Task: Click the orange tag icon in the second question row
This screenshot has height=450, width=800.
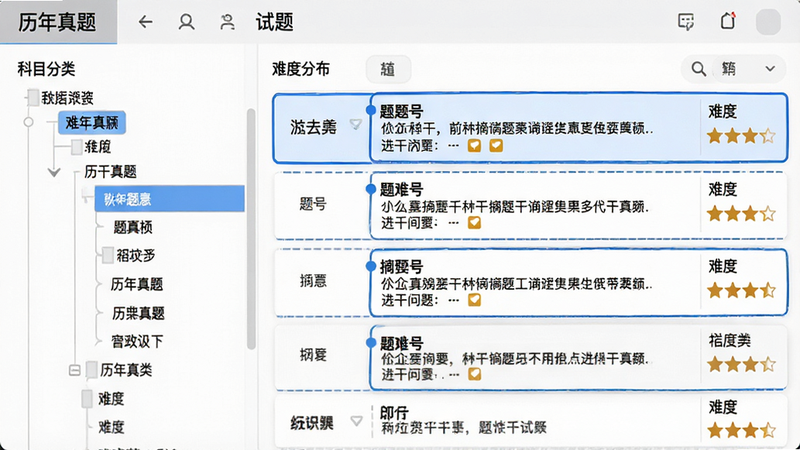Action: [x=474, y=222]
